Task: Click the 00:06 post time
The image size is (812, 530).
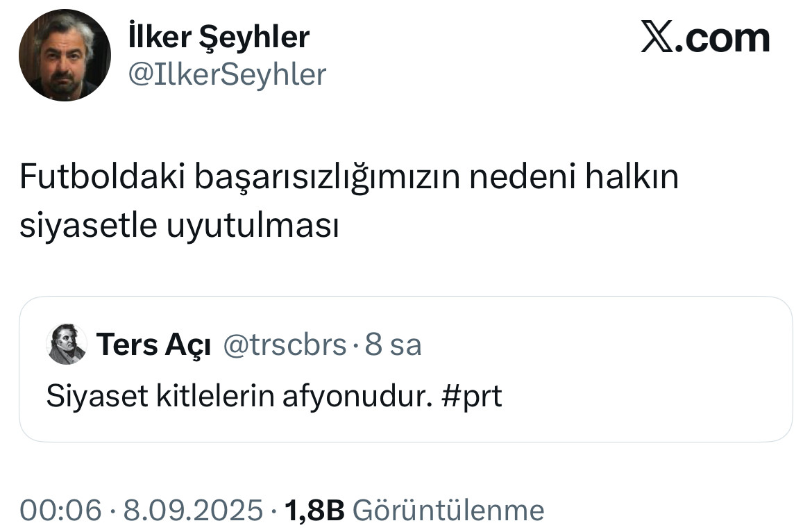Action: [x=60, y=511]
